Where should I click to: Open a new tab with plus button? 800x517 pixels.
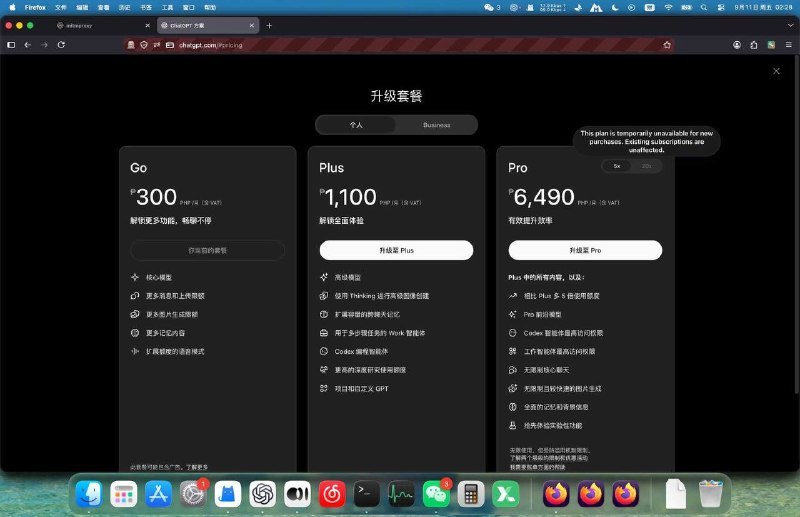[x=269, y=26]
